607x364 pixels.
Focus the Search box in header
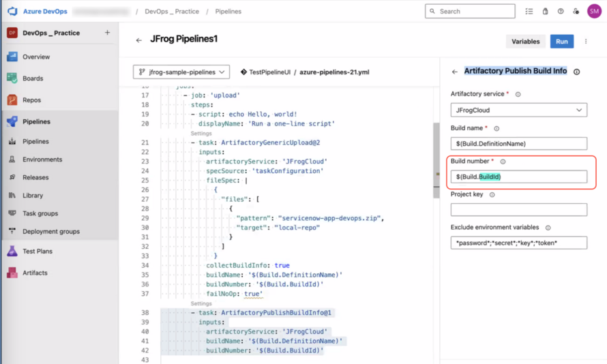click(470, 11)
